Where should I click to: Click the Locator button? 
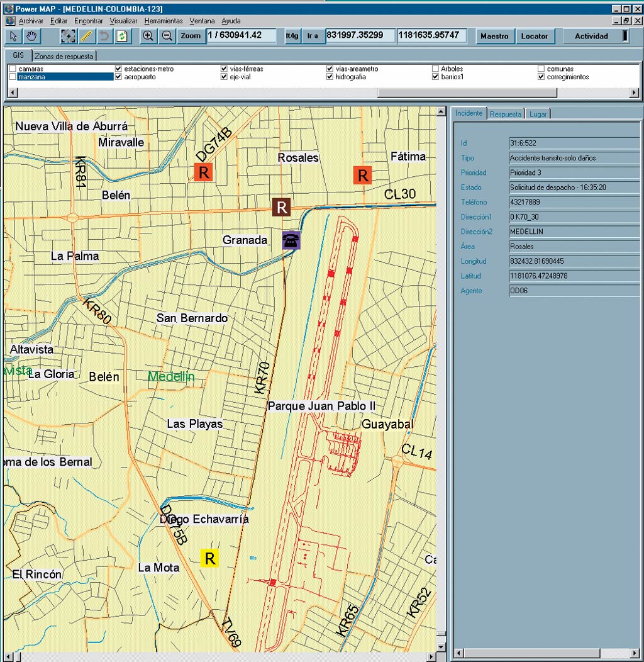click(x=535, y=36)
